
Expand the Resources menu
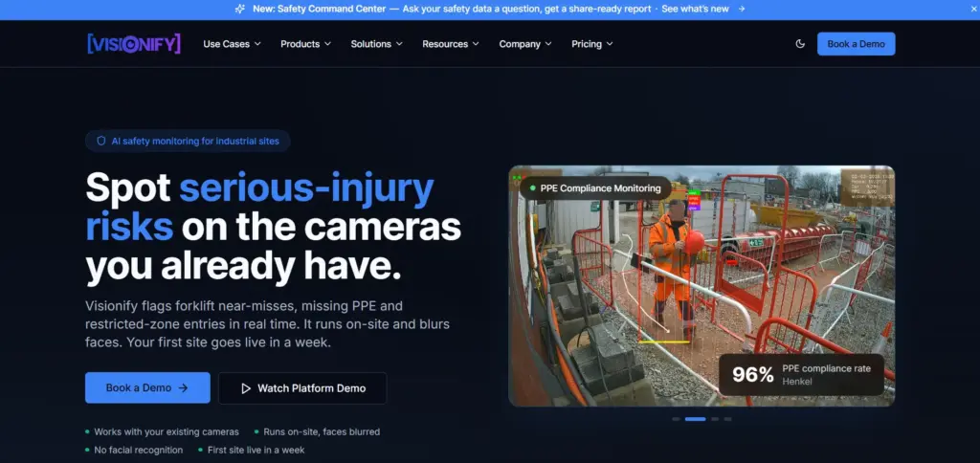pos(451,44)
